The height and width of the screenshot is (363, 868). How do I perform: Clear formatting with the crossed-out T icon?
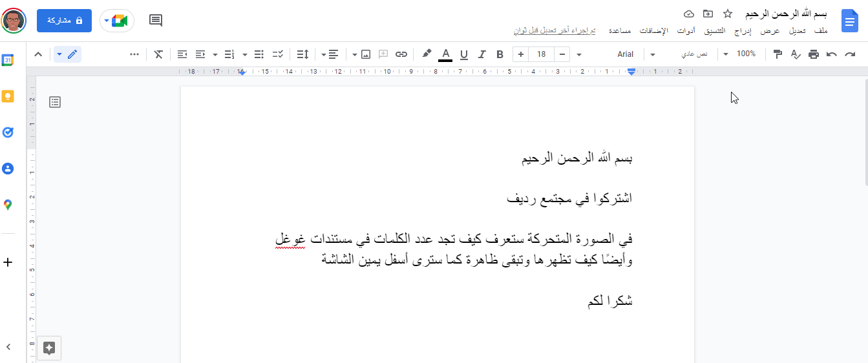(158, 54)
